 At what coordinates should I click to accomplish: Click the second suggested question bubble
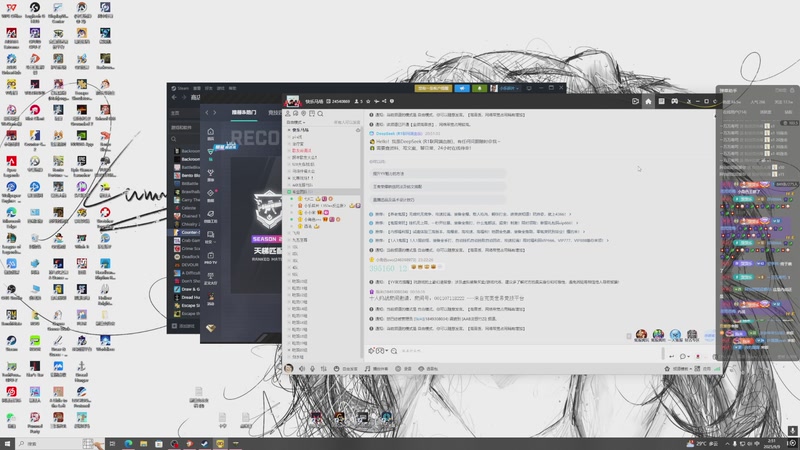tap(438, 187)
